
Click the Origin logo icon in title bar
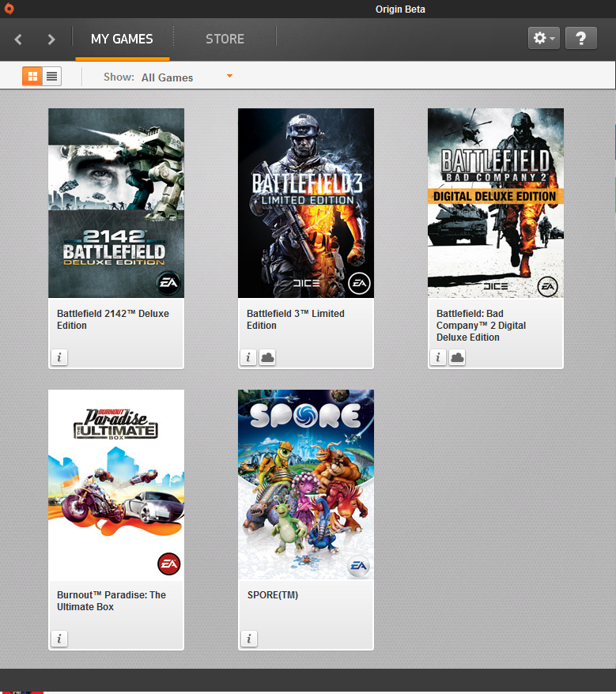click(x=9, y=9)
